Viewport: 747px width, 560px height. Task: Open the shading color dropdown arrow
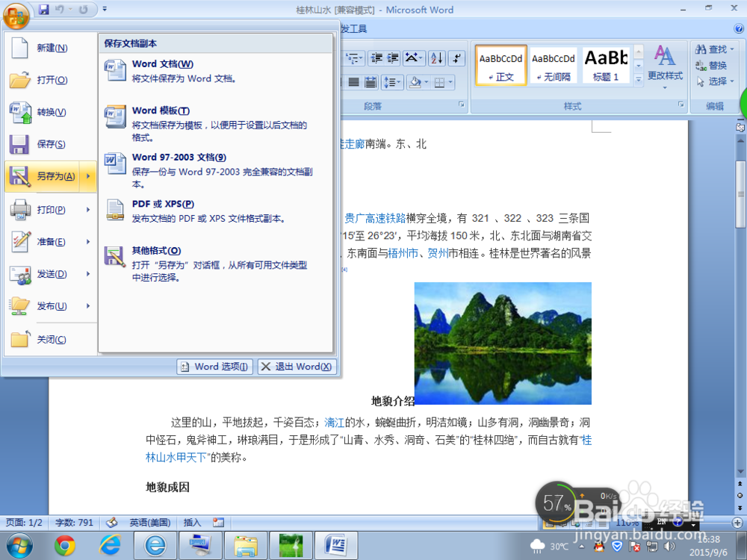tap(426, 82)
